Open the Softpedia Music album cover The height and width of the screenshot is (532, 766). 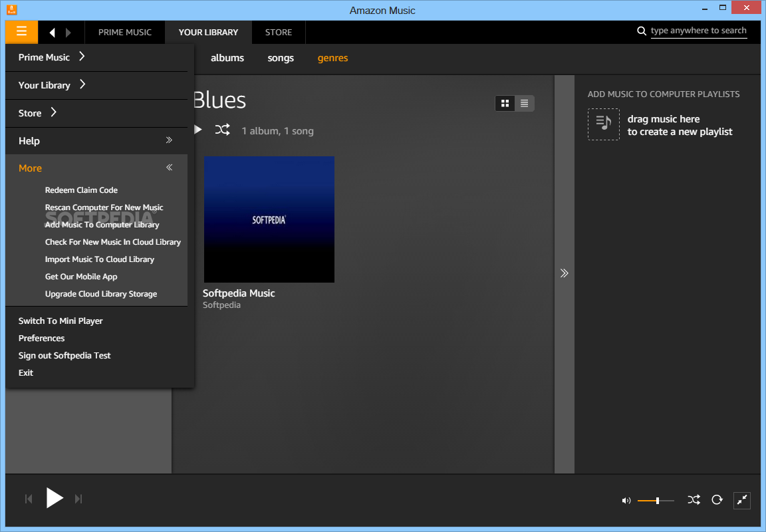(x=269, y=219)
